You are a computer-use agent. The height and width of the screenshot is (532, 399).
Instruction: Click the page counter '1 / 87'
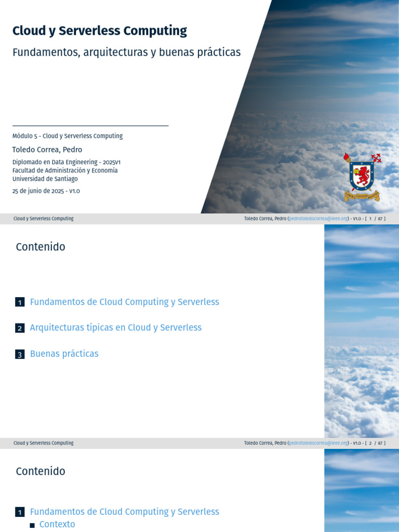click(x=375, y=219)
